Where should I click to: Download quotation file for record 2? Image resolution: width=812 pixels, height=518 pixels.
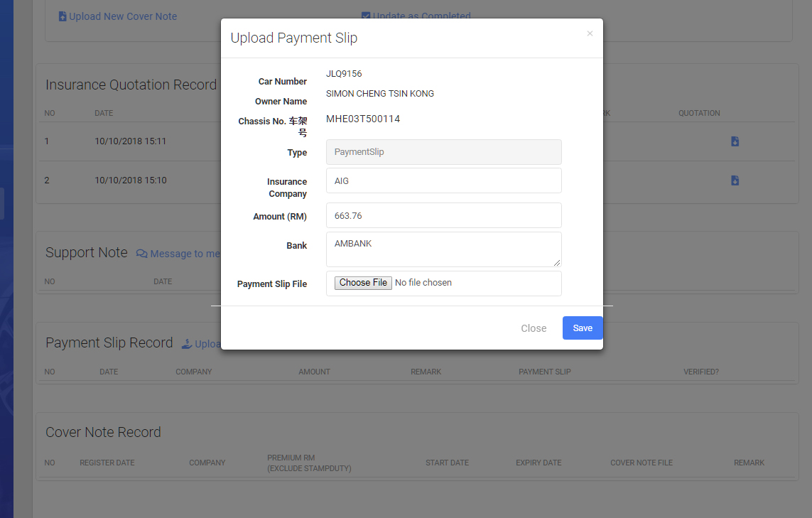pyautogui.click(x=735, y=180)
